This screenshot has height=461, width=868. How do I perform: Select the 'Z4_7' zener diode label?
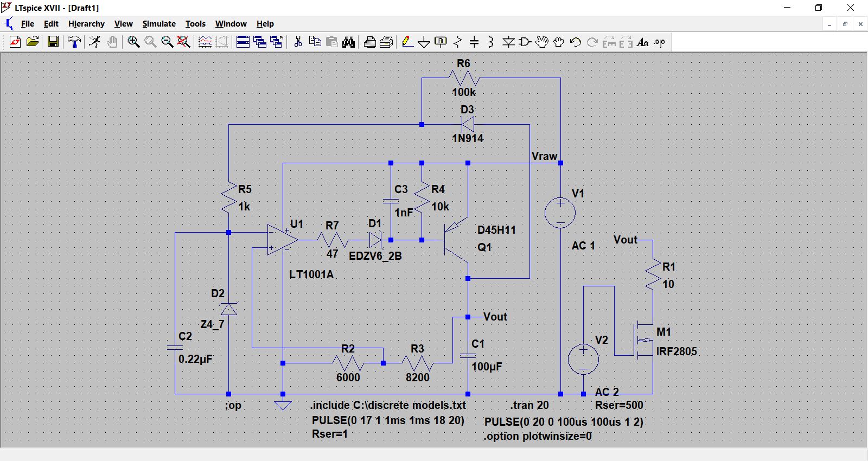pos(212,324)
